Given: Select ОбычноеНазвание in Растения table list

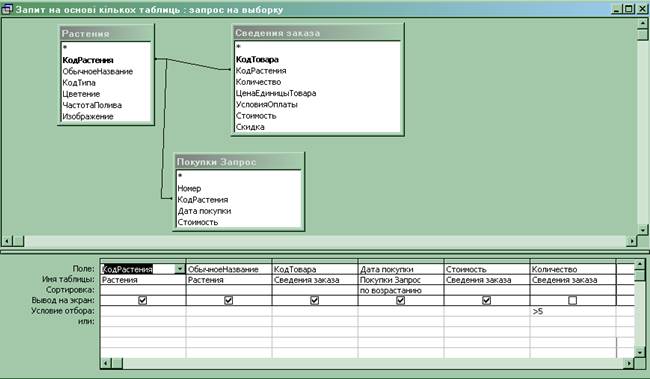Looking at the screenshot, I should tap(98, 71).
